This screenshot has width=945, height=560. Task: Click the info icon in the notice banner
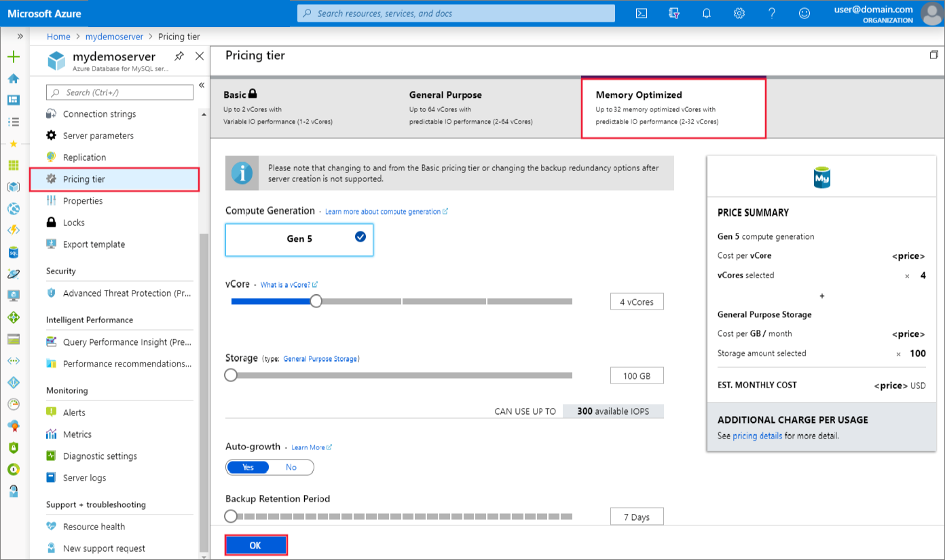(242, 174)
